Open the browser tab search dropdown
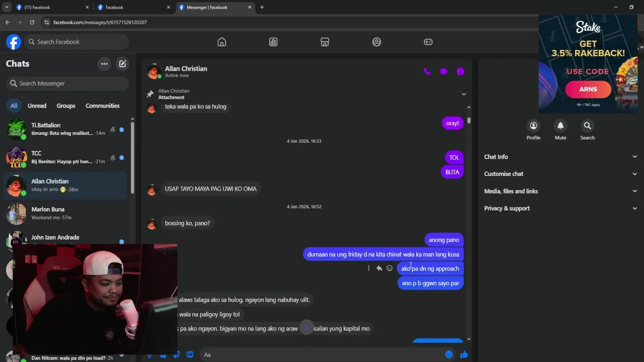644x362 pixels. click(x=7, y=7)
